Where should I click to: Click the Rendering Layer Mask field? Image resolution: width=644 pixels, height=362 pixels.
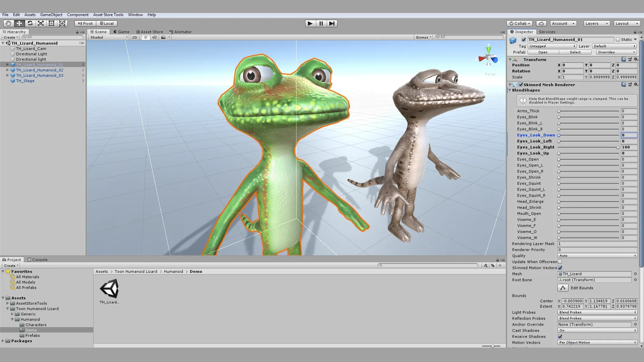[597, 244]
